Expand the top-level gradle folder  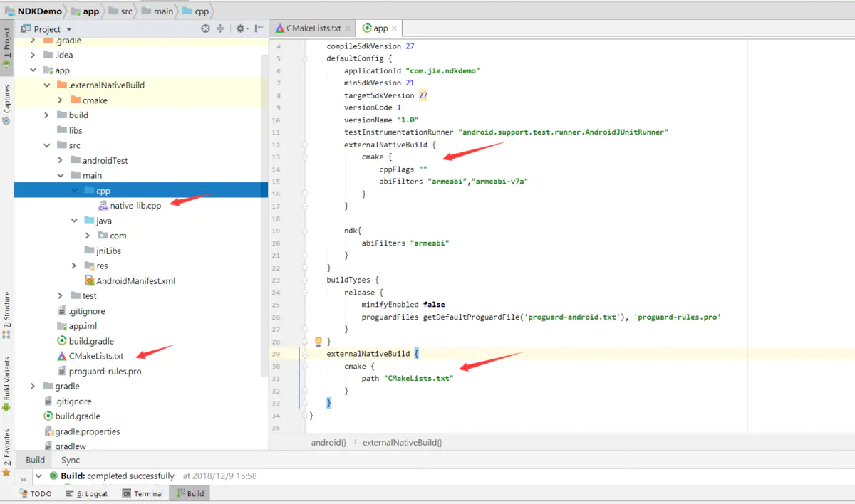[x=33, y=386]
